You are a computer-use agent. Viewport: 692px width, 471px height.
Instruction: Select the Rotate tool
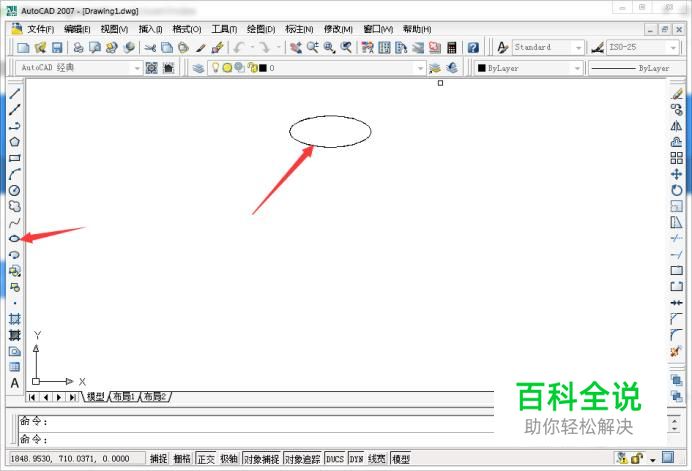(x=677, y=190)
